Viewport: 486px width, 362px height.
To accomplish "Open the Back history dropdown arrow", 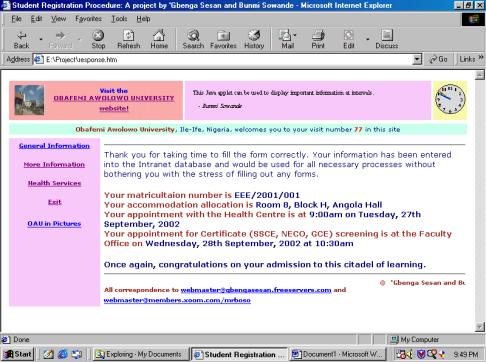I will click(41, 39).
